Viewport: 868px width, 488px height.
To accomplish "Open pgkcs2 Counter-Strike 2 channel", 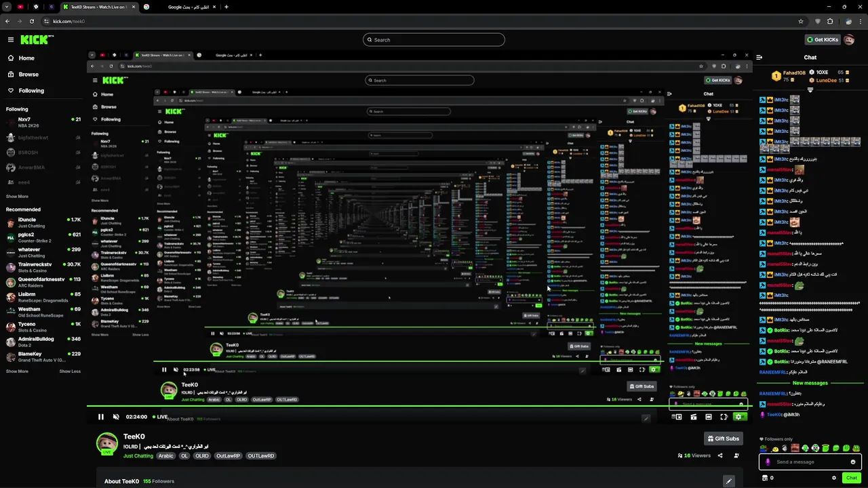I will point(43,237).
